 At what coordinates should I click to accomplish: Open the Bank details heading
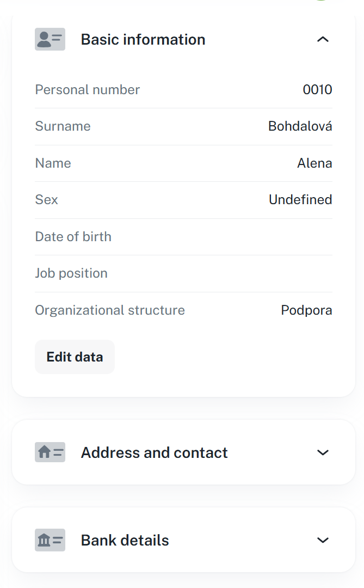(x=125, y=540)
